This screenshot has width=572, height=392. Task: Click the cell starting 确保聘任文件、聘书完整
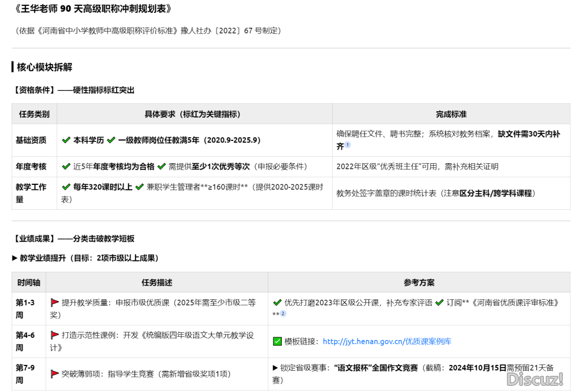point(451,140)
